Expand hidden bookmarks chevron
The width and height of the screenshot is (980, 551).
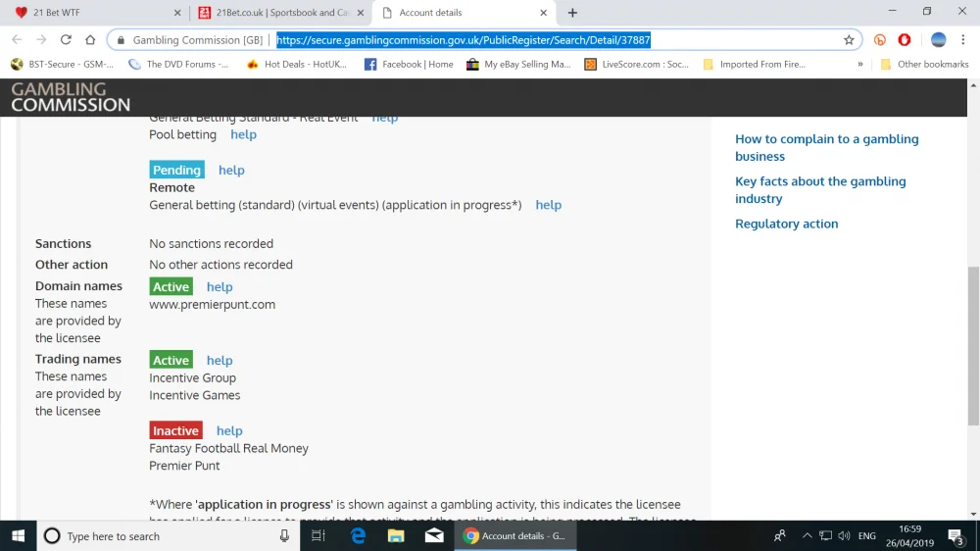(x=860, y=64)
